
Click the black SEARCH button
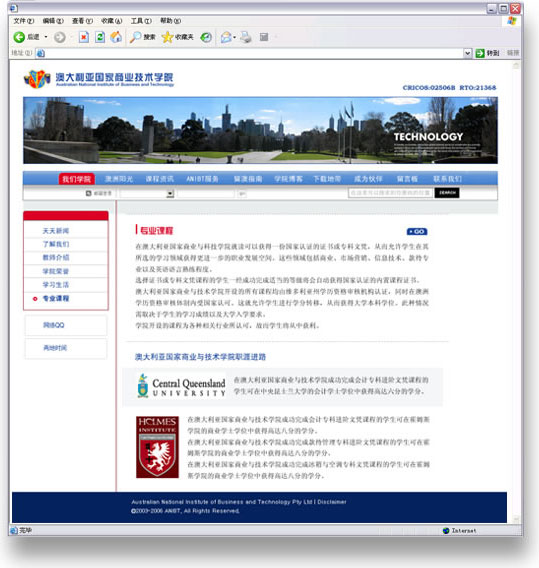point(447,193)
